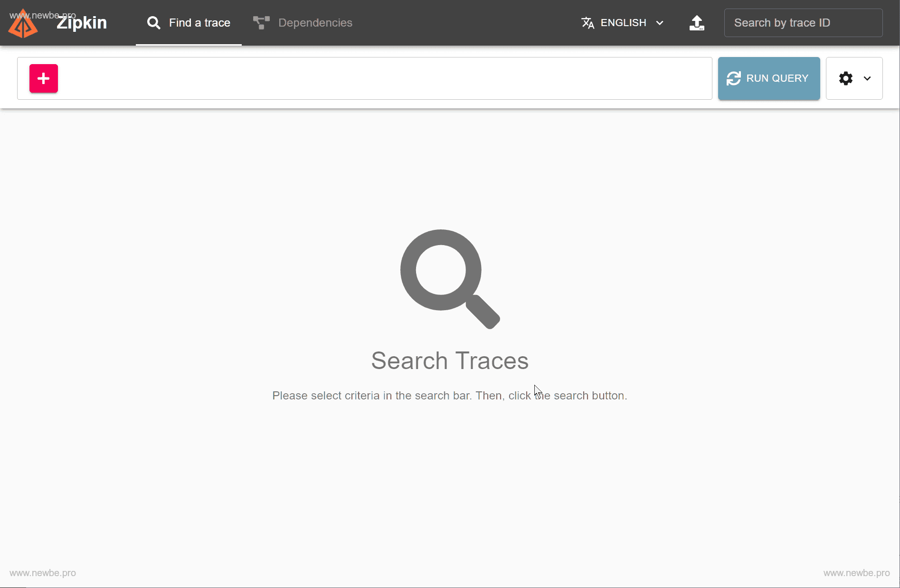This screenshot has height=588, width=900.
Task: Expand the language selector arrow
Action: [660, 22]
